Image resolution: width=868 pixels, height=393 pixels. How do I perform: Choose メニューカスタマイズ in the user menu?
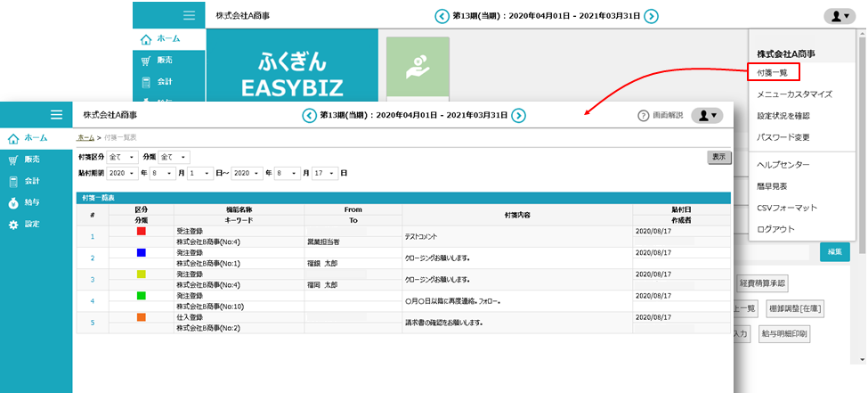tap(794, 94)
